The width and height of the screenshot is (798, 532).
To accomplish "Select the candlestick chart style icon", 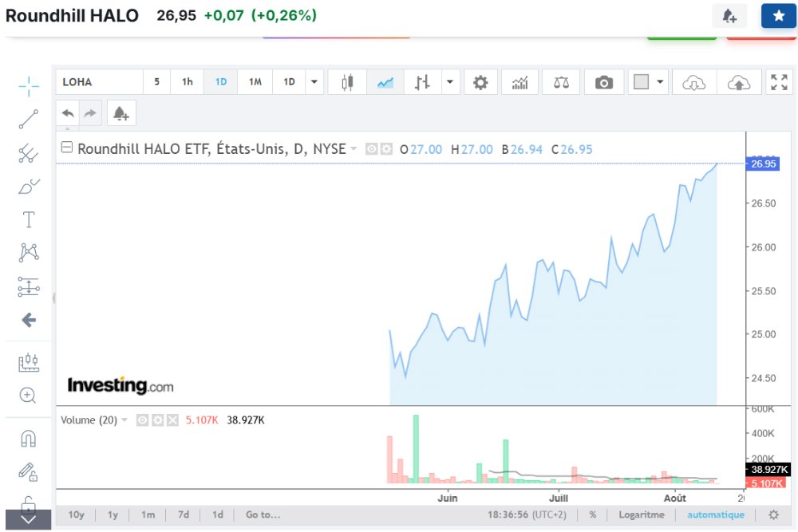I will pyautogui.click(x=347, y=82).
